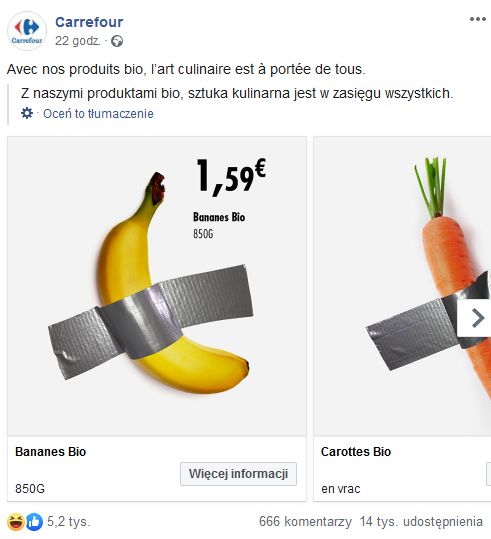Click the 1,59€ price on banana image
Viewport: 491px width, 539px height.
(231, 176)
